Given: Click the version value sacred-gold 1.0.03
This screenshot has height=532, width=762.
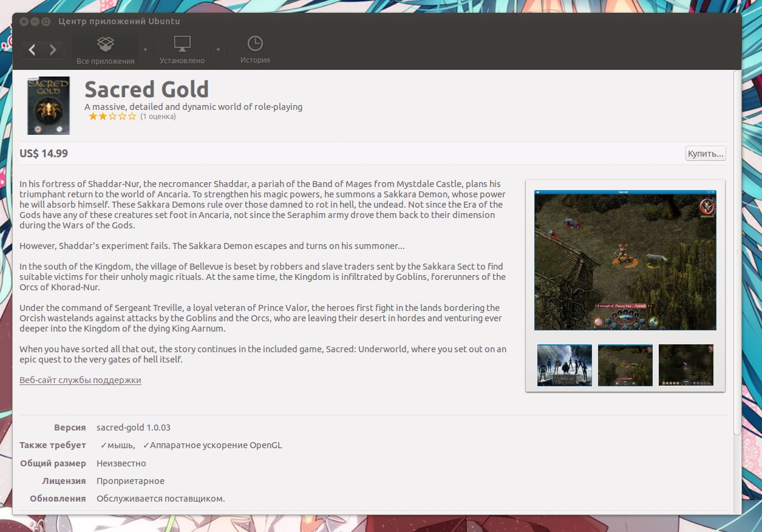Looking at the screenshot, I should tap(134, 428).
